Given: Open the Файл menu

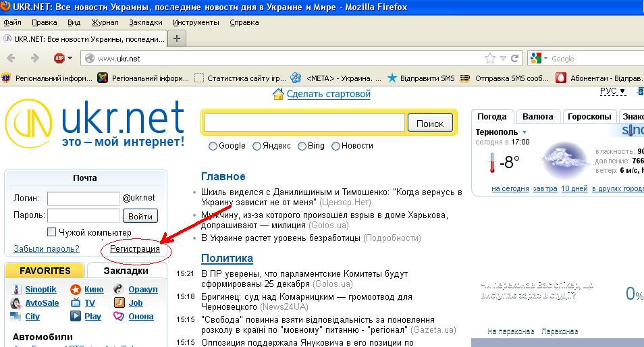Looking at the screenshot, I should click(x=12, y=22).
